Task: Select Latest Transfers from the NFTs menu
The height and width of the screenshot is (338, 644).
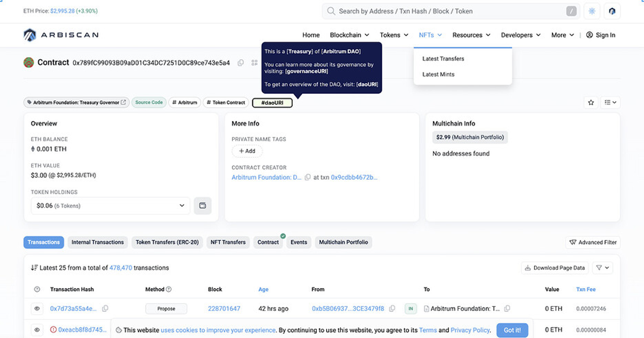Action: [x=443, y=59]
